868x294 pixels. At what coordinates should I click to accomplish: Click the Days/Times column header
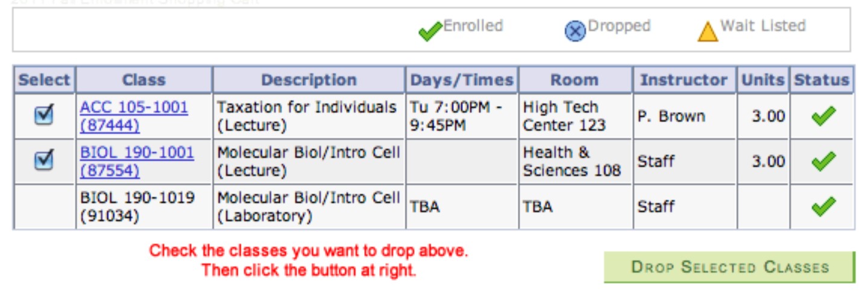[462, 80]
